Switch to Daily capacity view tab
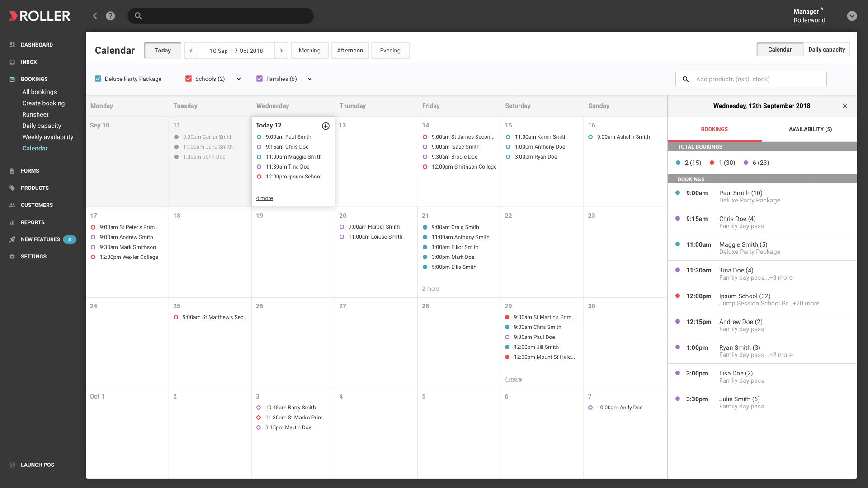Screen dimensions: 868x488 (x=826, y=50)
